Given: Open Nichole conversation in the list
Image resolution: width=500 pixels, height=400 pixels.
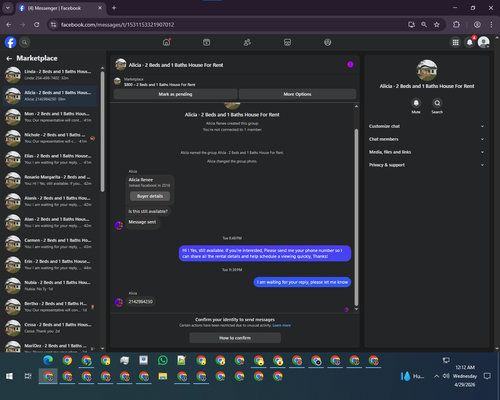Looking at the screenshot, I should click(x=50, y=138).
